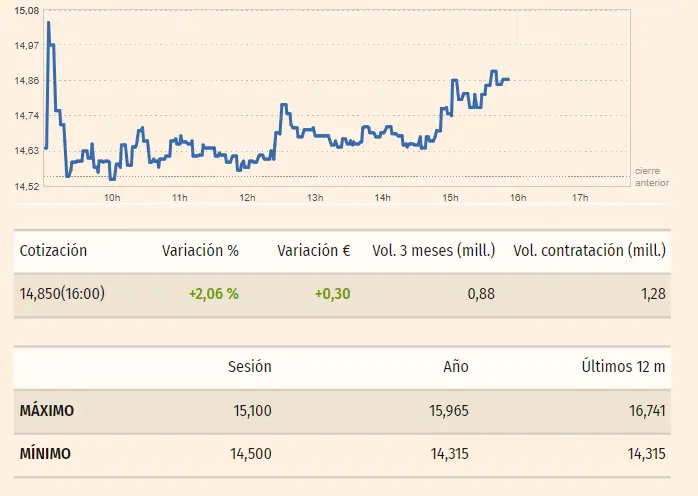The image size is (698, 496).
Task: Select the 16h mark on the time axis
Action: click(x=518, y=198)
